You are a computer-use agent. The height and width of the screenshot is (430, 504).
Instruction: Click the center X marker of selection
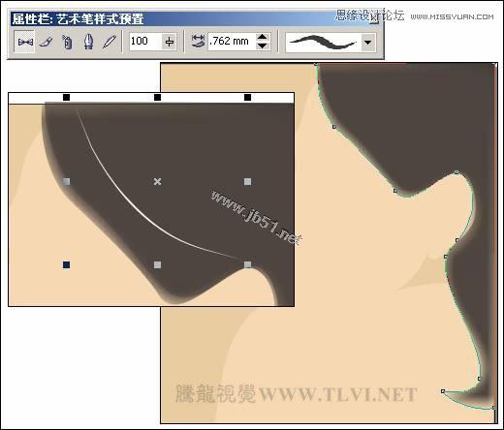pyautogui.click(x=157, y=181)
